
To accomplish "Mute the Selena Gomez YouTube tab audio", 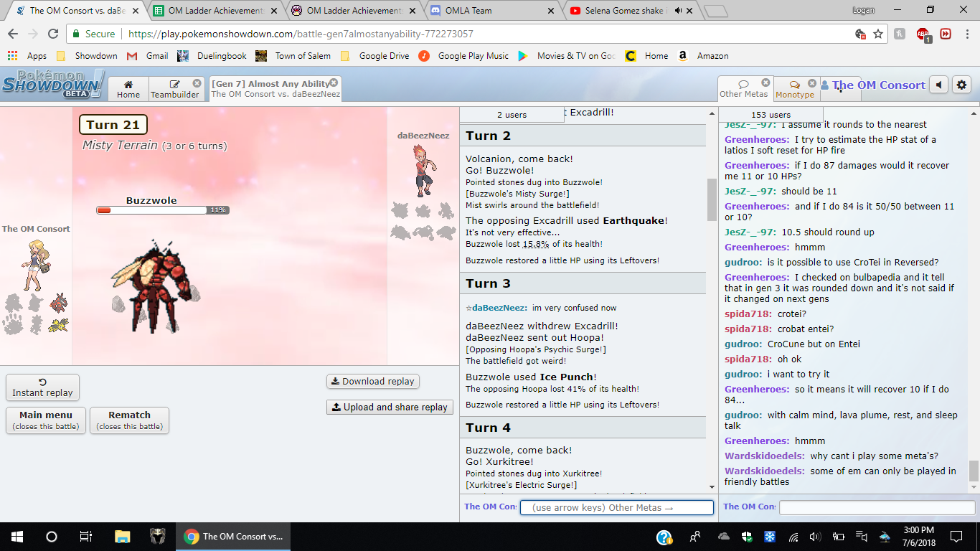I will click(x=678, y=11).
